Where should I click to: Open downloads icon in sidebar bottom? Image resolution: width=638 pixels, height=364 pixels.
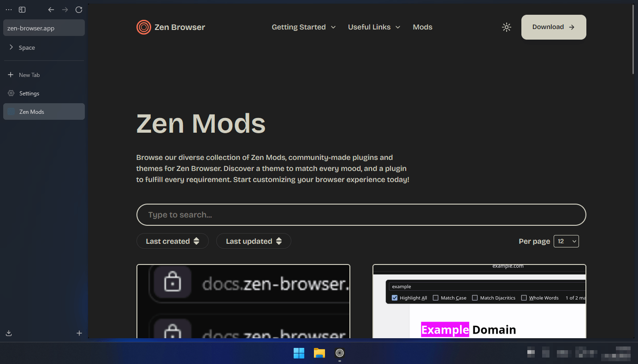9,333
